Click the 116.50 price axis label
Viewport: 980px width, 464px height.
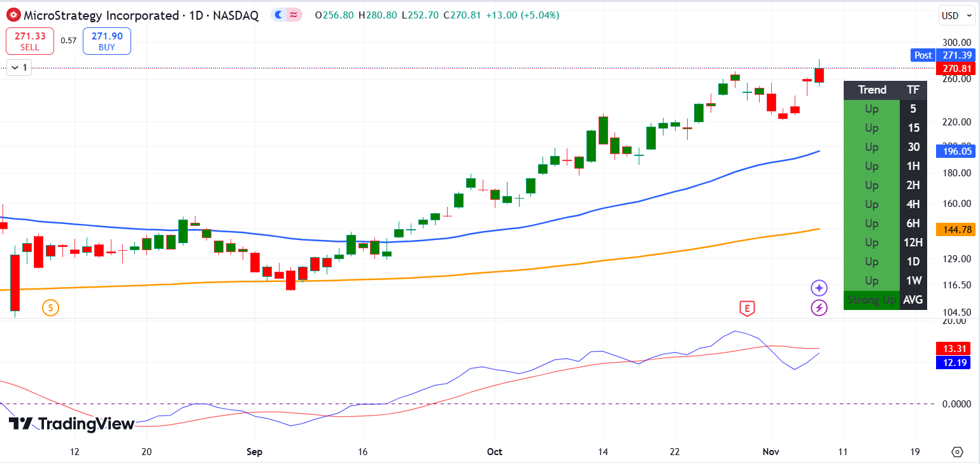coord(956,285)
